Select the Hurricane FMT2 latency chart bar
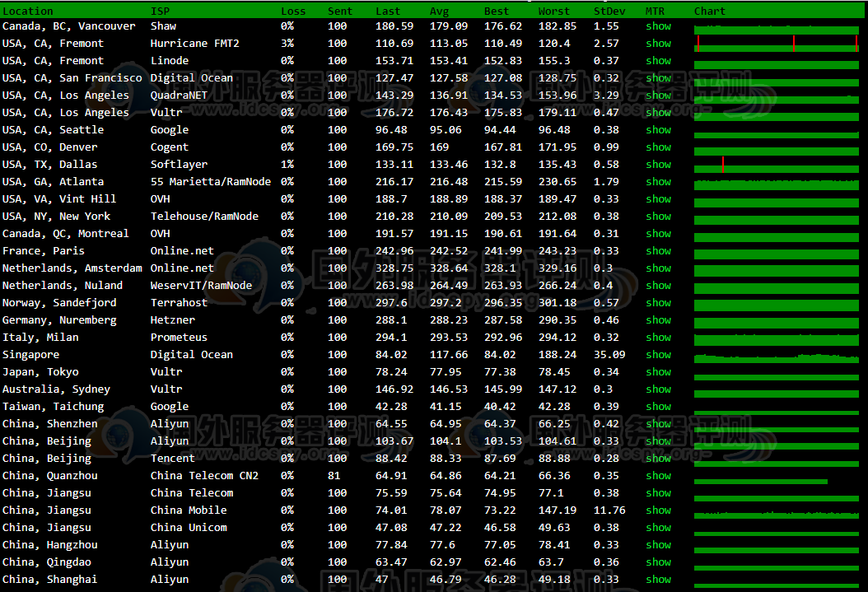Viewport: 868px width, 592px height. [x=776, y=44]
